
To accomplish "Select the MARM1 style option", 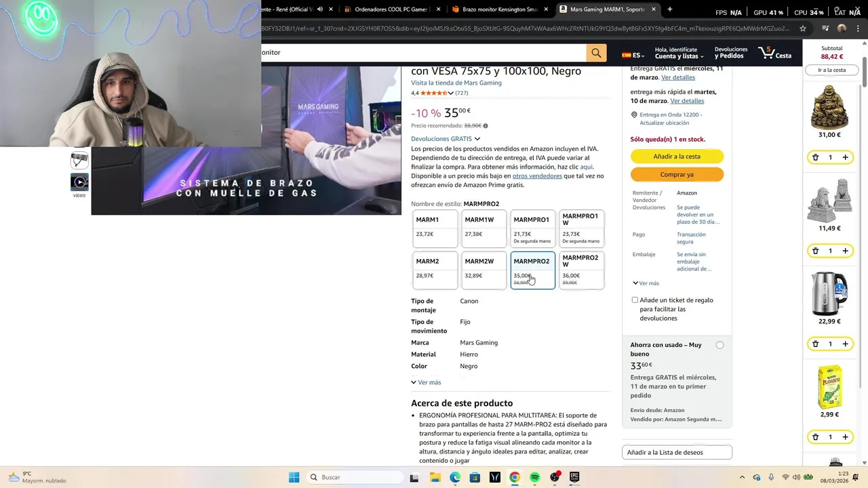I will tap(435, 228).
